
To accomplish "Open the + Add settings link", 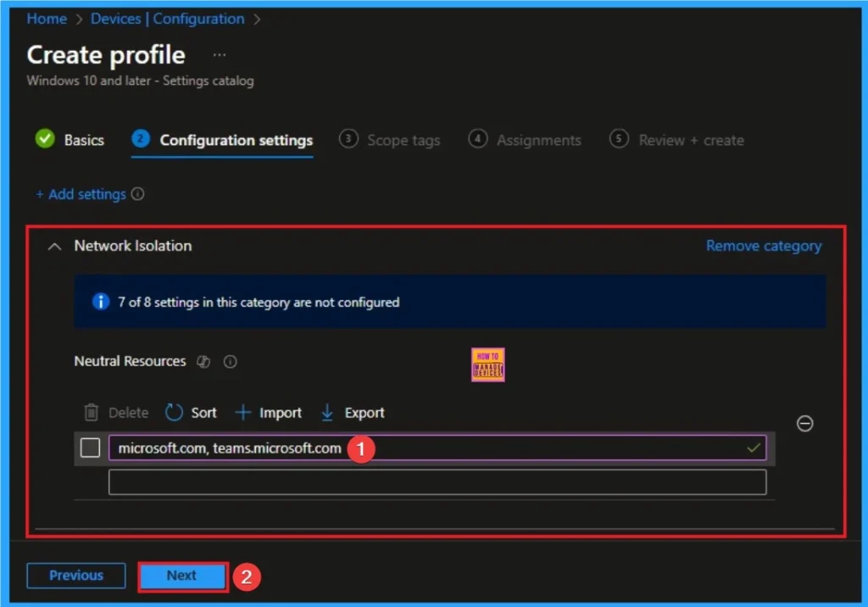I will 81,194.
